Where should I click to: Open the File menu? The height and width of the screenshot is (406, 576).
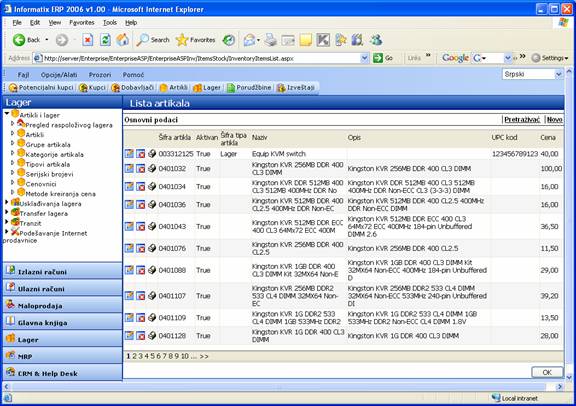coord(17,23)
